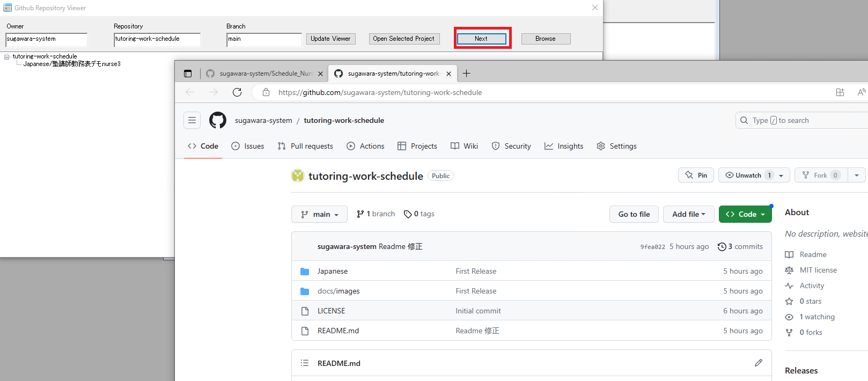Viewport: 868px width, 381px height.
Task: Select the Actions tab
Action: point(365,146)
